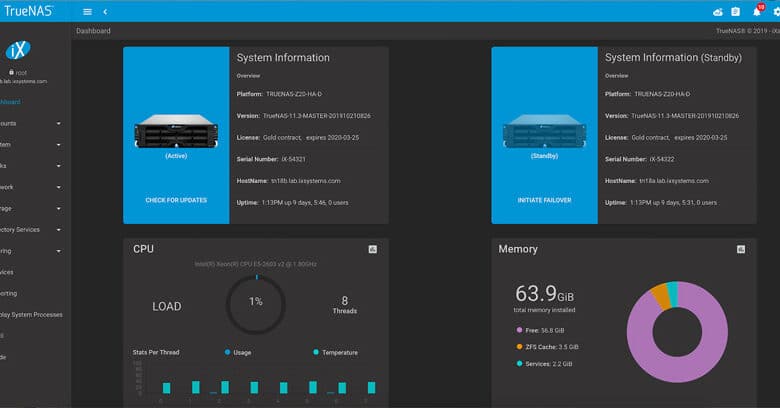Expand the Accounts menu arrow
The height and width of the screenshot is (408, 780).
59,123
